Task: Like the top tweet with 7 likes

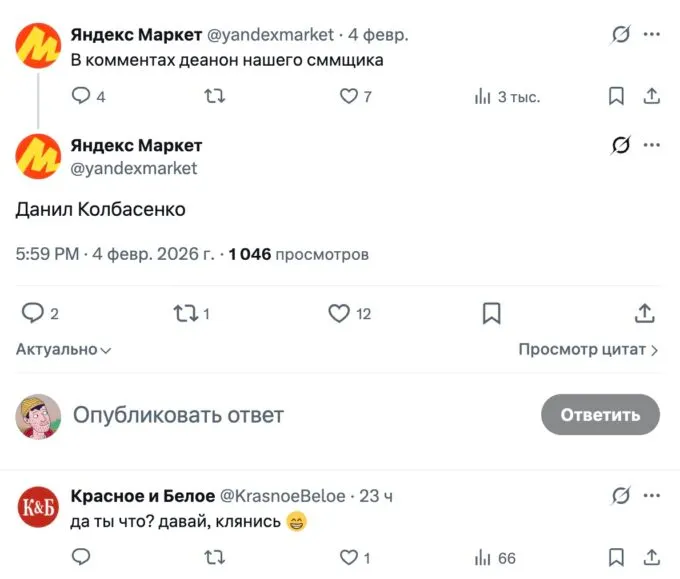Action: [349, 97]
